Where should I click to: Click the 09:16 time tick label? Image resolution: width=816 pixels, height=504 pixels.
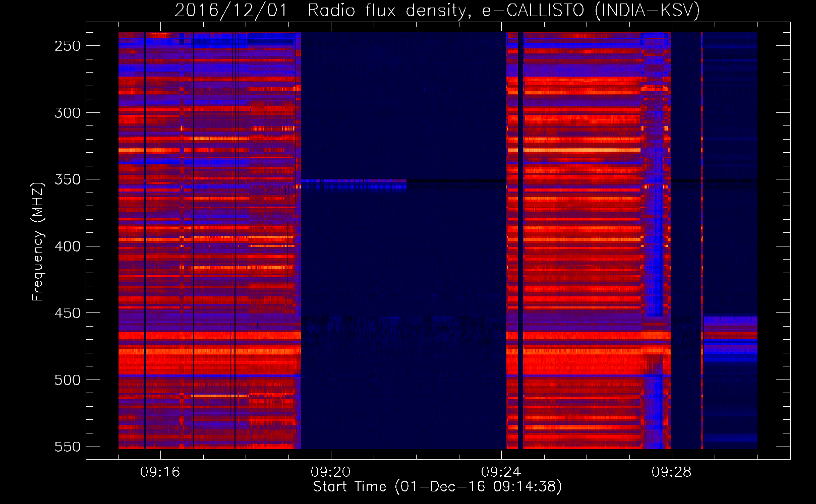pos(160,472)
